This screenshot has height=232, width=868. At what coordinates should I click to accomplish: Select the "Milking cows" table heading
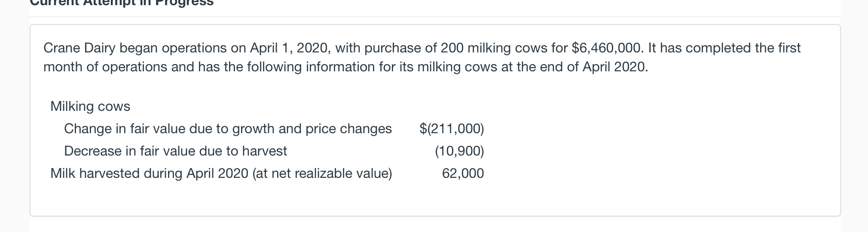(x=90, y=106)
